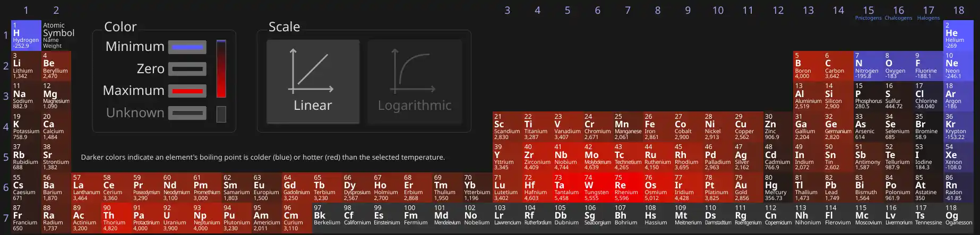Choose the Mercury element cell
Image resolution: width=980 pixels, height=235 pixels.
777,187
